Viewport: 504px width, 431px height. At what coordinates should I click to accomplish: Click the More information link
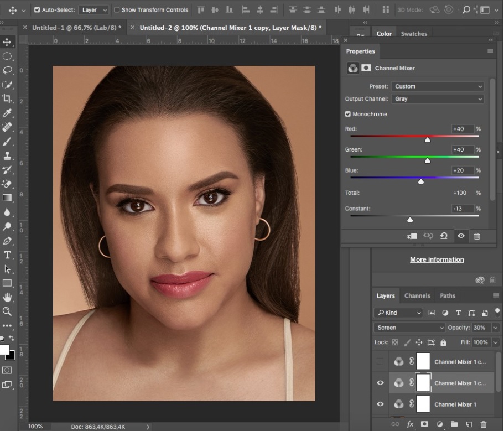(437, 259)
